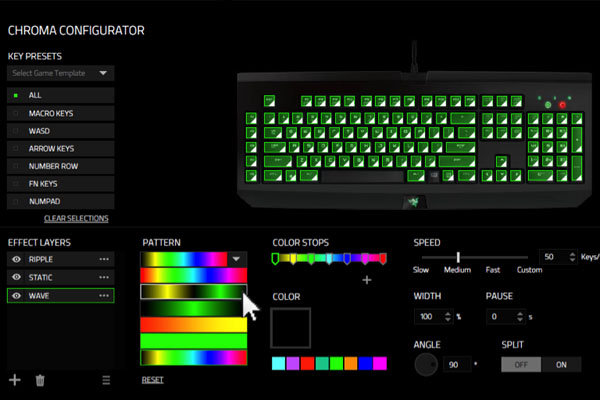Open options for the WAVE layer
The width and height of the screenshot is (600, 400).
tap(103, 296)
